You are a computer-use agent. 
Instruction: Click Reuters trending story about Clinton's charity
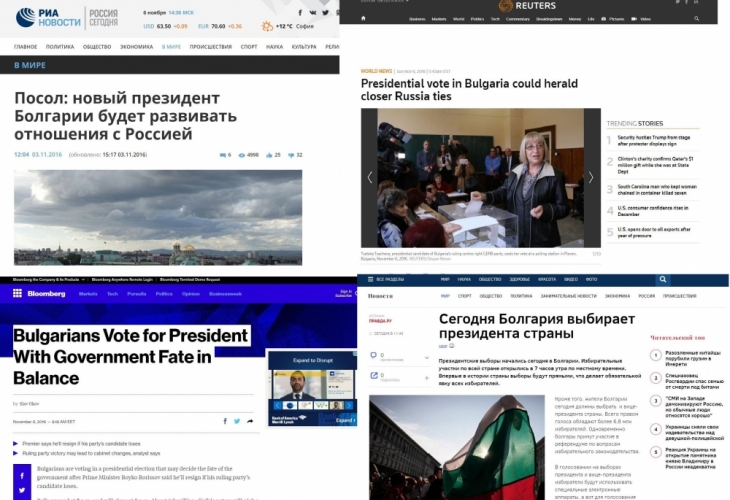pyautogui.click(x=656, y=165)
